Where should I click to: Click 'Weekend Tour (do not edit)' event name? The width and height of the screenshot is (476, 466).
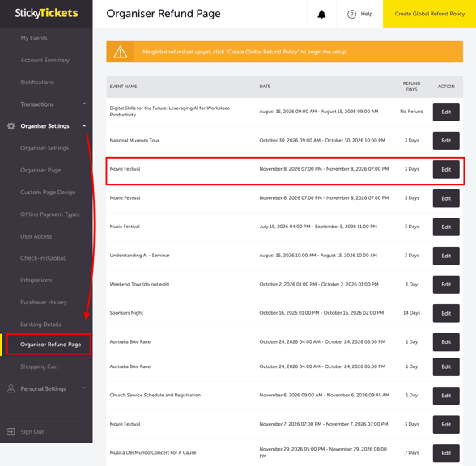[139, 284]
